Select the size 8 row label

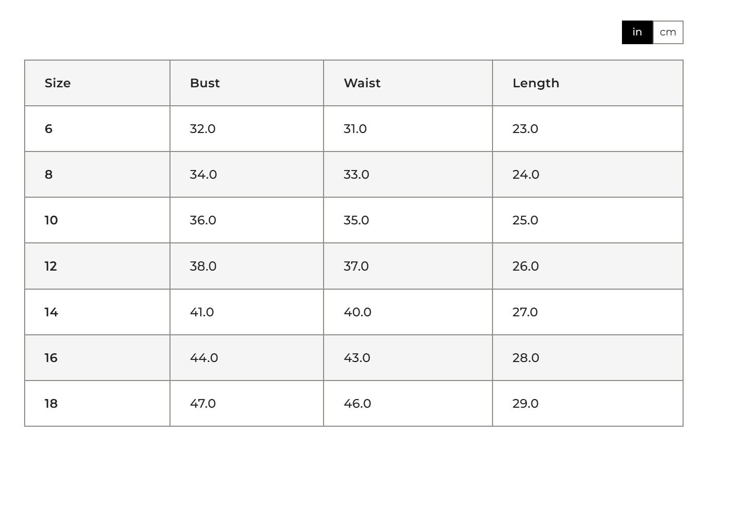click(98, 175)
